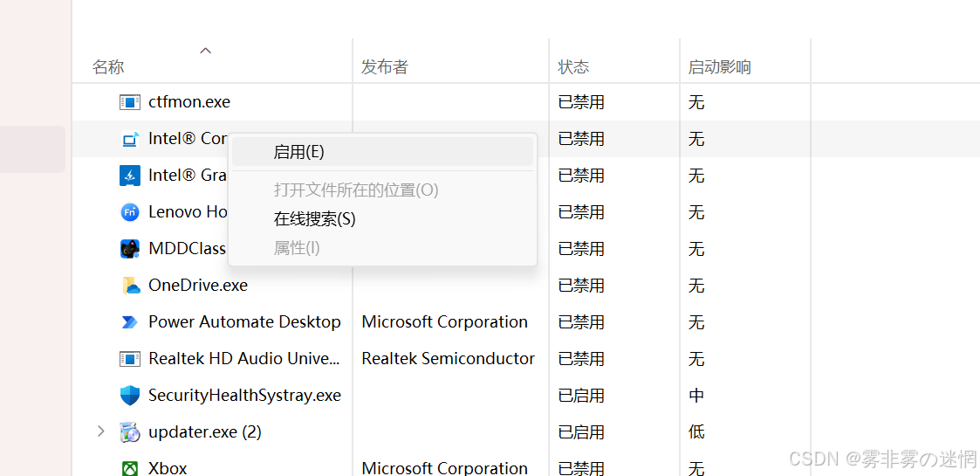Click 无 startup impact of ctfmon.exe
This screenshot has width=980, height=476.
(696, 102)
